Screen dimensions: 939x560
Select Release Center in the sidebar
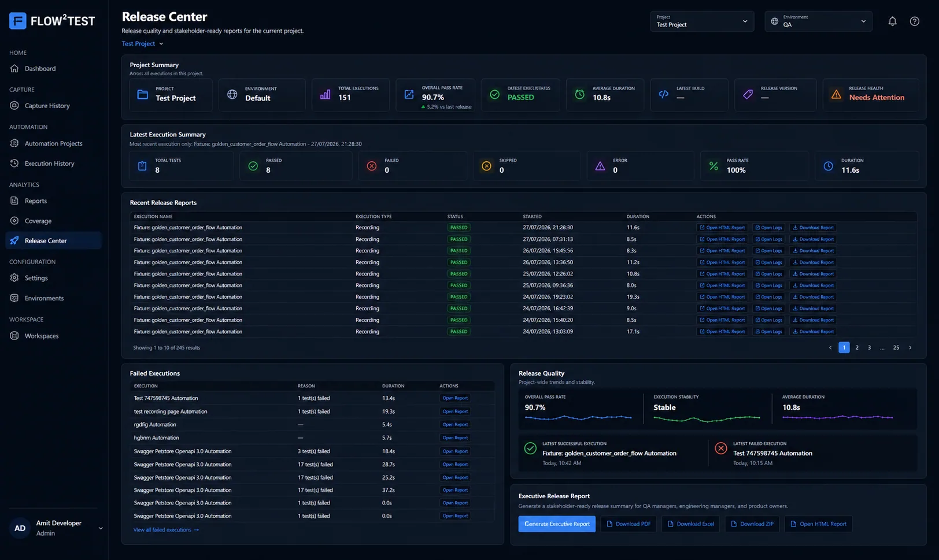(53, 240)
